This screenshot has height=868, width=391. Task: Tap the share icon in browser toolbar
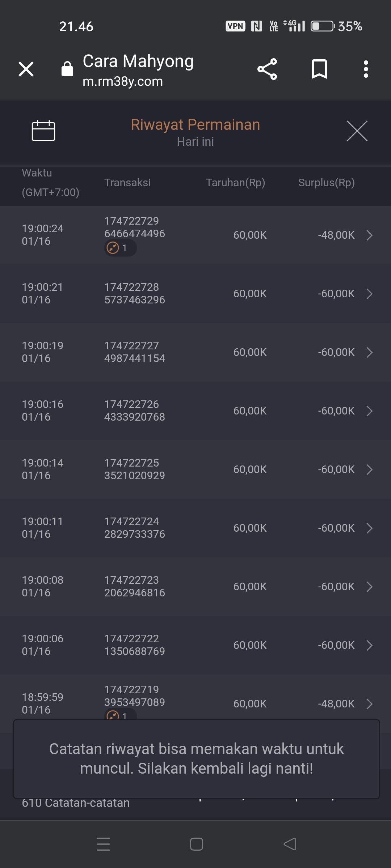tap(267, 69)
